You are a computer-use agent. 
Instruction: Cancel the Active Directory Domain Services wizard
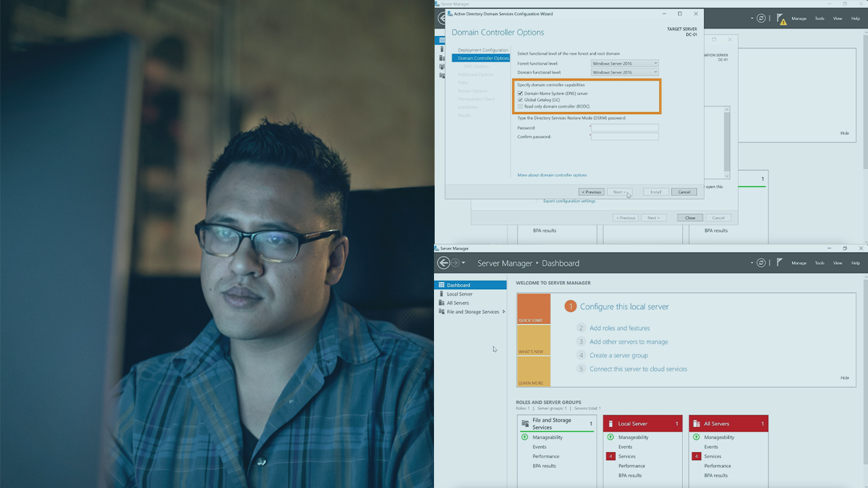coord(684,192)
